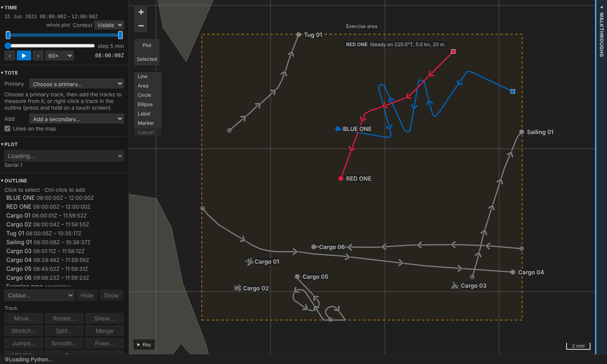Collapse the OUTLINE section
The height and width of the screenshot is (364, 607).
(14, 181)
